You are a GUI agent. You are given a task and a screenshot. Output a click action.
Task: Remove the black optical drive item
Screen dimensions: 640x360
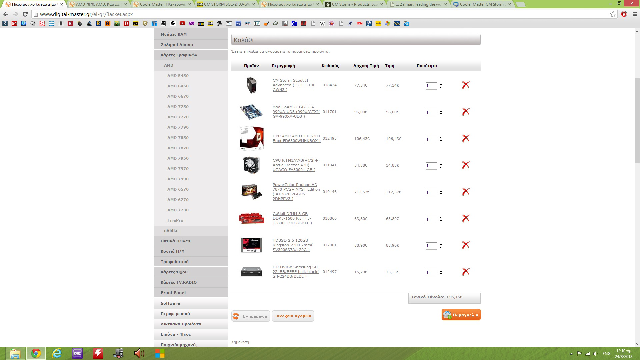point(465,272)
